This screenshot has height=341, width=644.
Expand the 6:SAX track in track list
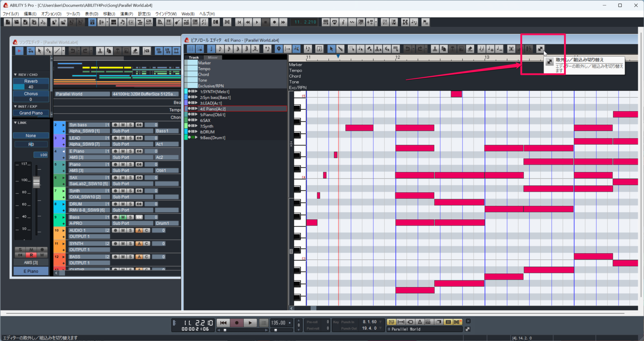coord(197,120)
